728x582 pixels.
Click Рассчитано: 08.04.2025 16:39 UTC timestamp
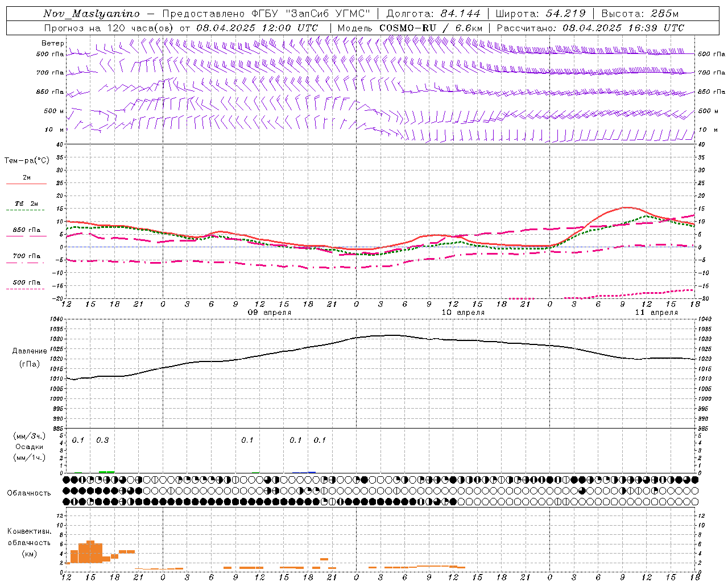590,28
